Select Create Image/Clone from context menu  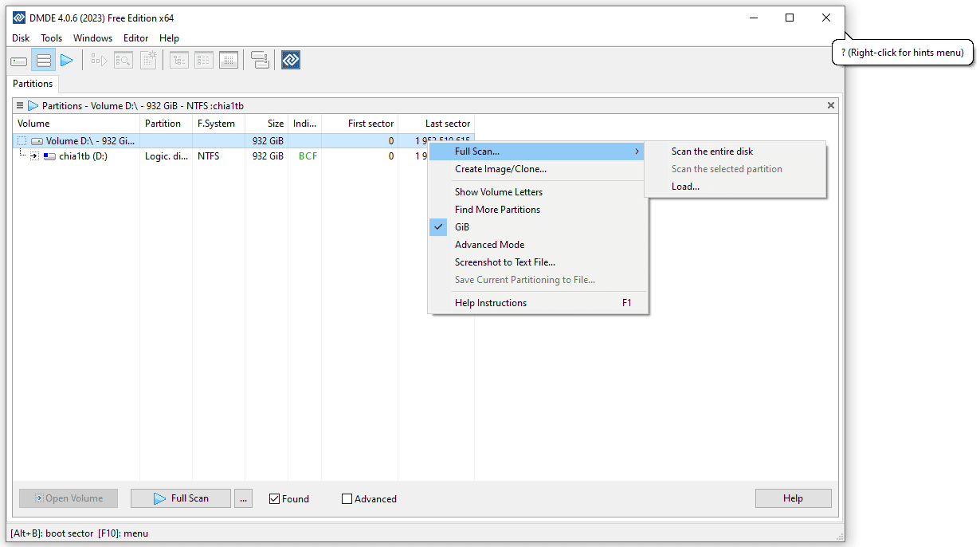click(500, 169)
